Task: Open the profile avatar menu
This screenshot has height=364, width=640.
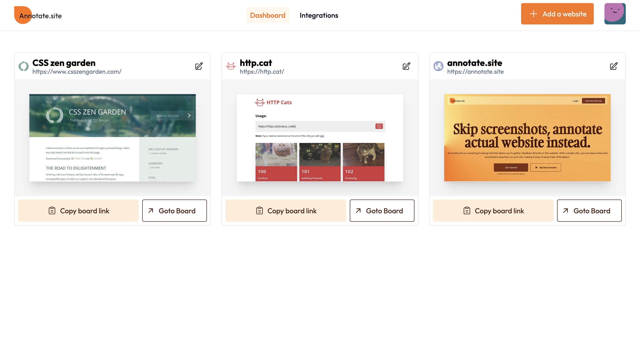Action: [x=615, y=14]
